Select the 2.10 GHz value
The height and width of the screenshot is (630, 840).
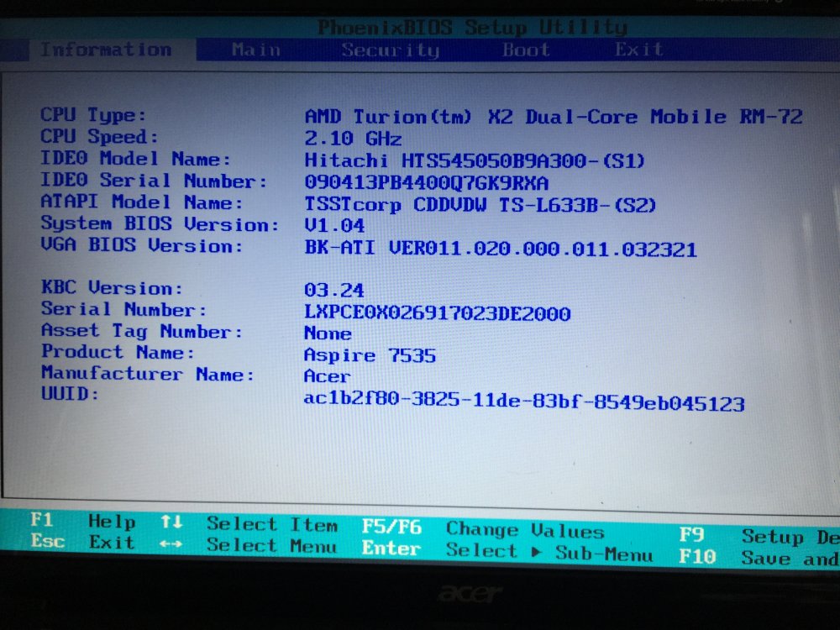pos(353,139)
